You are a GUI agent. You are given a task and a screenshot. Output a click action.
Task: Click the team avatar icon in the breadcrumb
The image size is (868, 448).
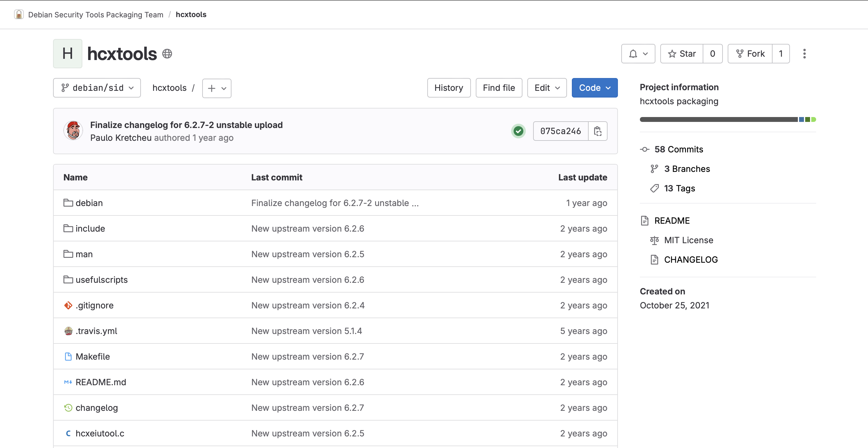click(19, 14)
